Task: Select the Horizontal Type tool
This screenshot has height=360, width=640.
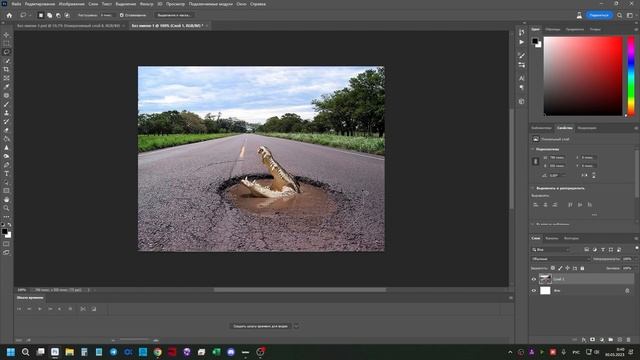Action: click(6, 173)
